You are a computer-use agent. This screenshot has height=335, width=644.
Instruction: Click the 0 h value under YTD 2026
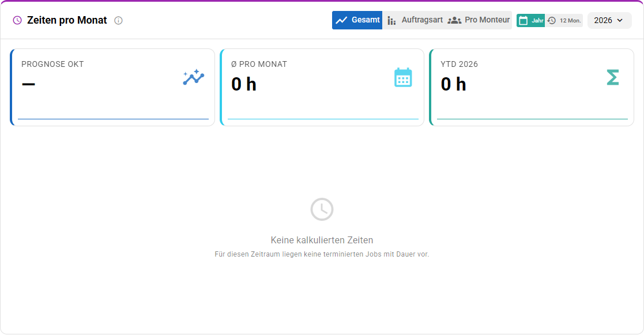pos(453,84)
